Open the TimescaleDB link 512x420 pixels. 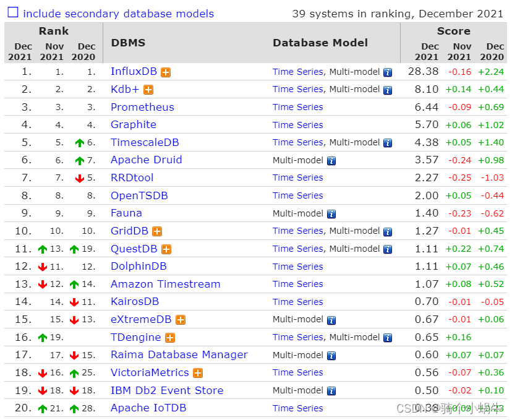[145, 142]
